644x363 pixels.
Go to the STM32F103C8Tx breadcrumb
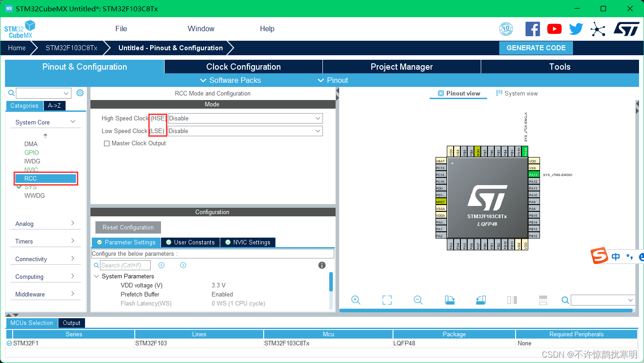tap(71, 48)
